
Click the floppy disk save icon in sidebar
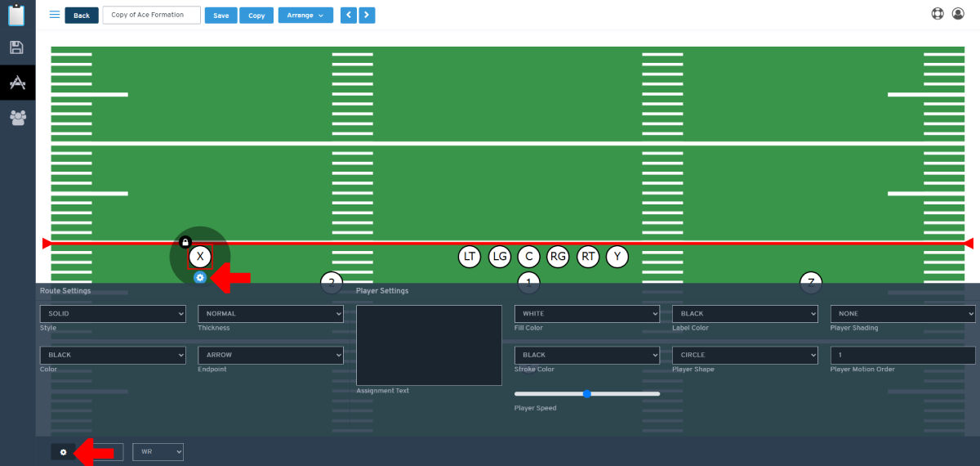tap(17, 47)
